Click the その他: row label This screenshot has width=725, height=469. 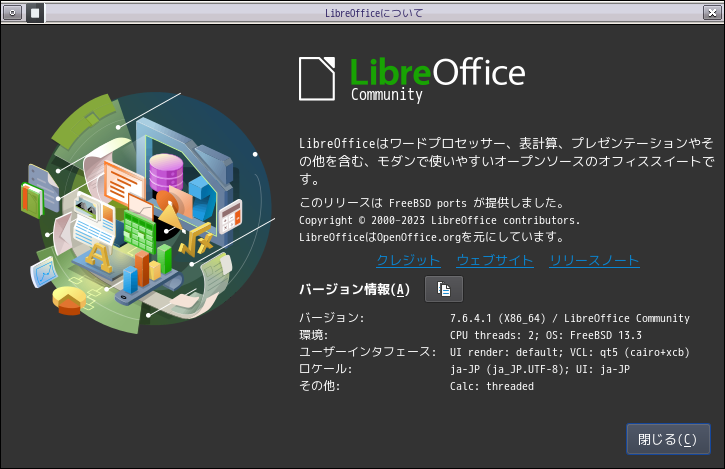(319, 386)
